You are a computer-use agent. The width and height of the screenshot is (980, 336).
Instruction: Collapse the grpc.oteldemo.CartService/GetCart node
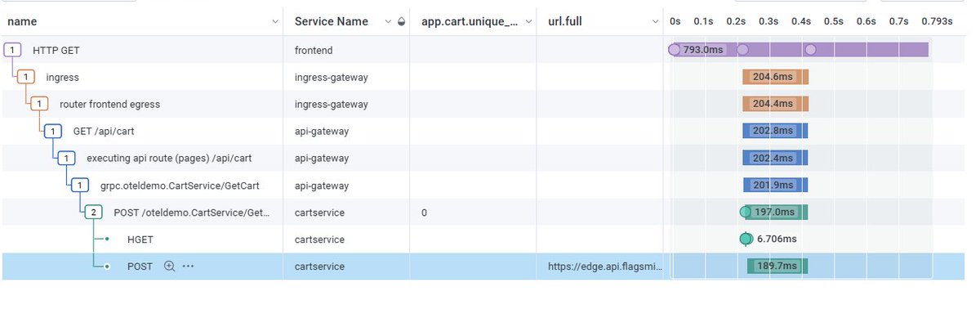pos(80,185)
